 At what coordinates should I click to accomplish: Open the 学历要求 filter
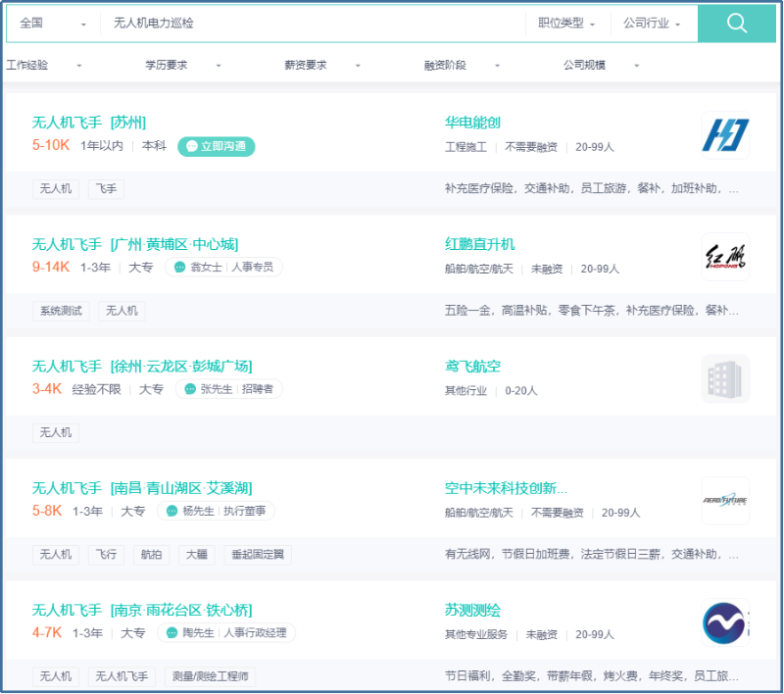click(183, 65)
